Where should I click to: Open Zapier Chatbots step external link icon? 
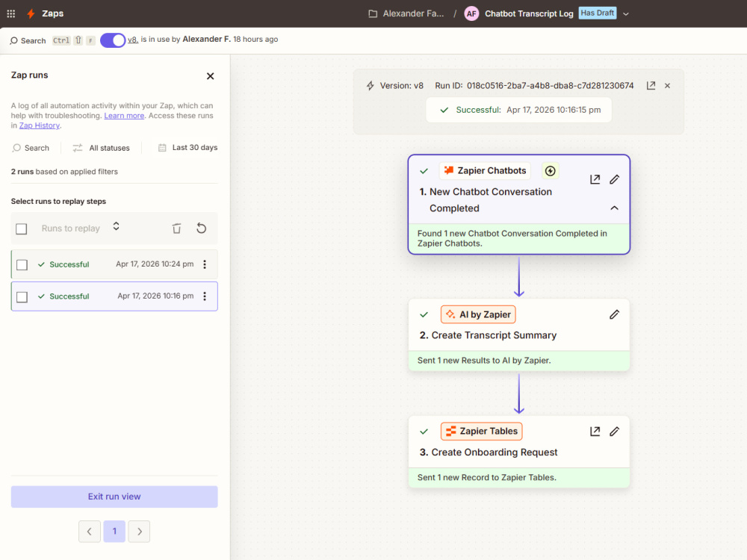(595, 179)
